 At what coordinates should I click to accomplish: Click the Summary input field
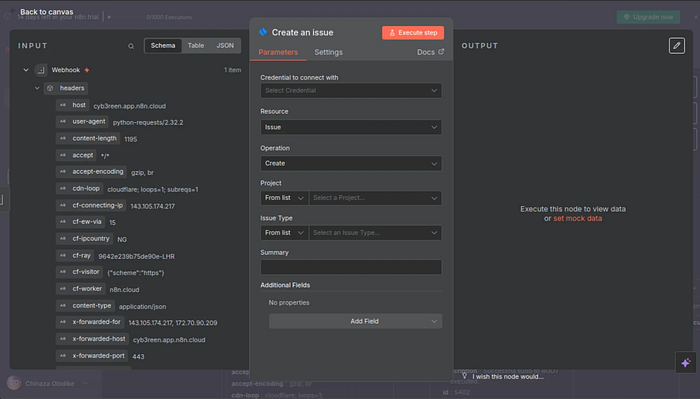[x=351, y=267]
